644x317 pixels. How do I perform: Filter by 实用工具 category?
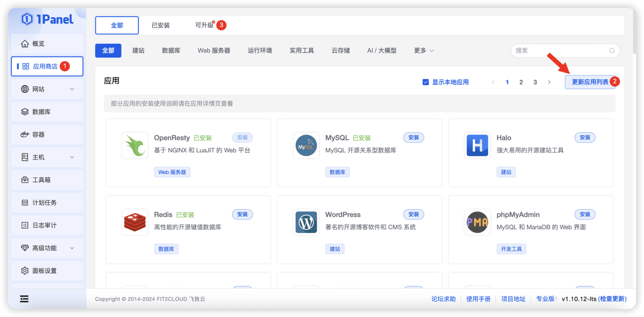click(301, 51)
